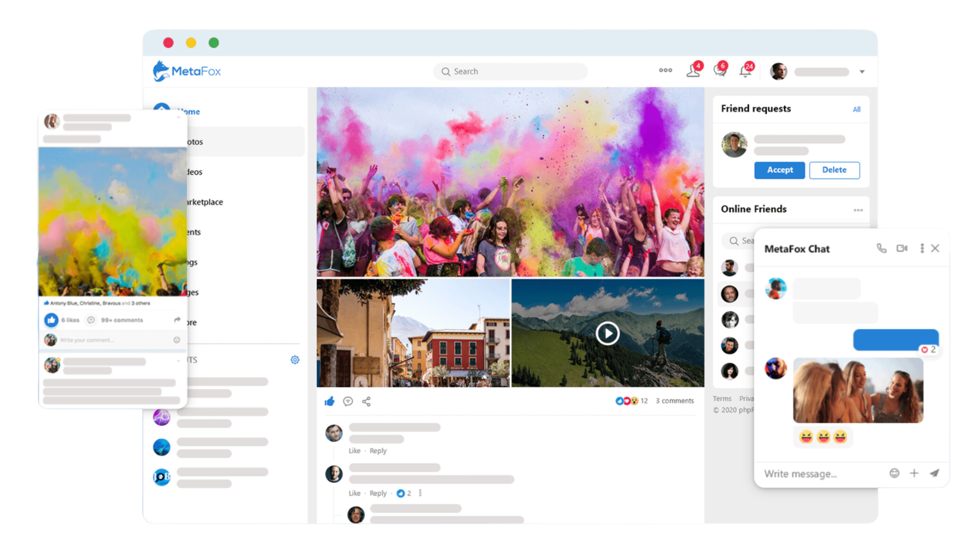Expand the profile account dropdown arrow
Viewport: 980px width, 551px height.
[x=862, y=71]
